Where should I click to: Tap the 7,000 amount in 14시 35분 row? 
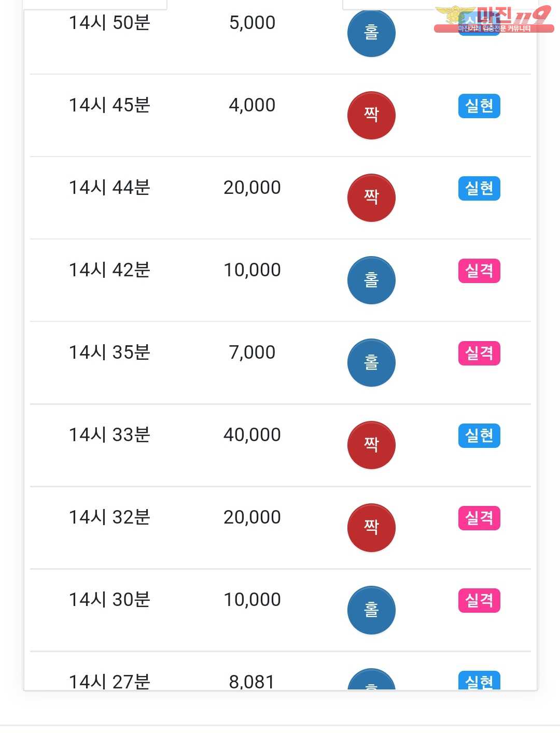[x=252, y=352]
